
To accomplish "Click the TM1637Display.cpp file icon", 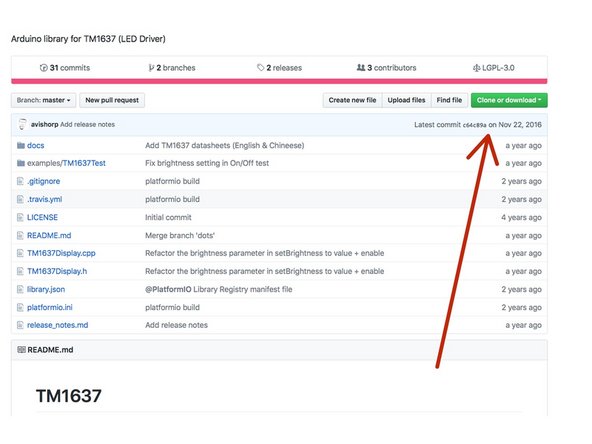I will (20, 253).
